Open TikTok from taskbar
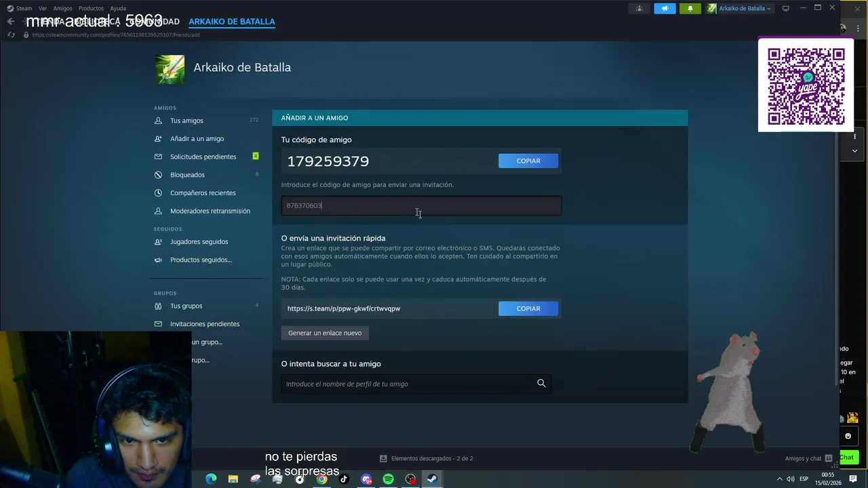Viewport: 868px width, 488px height. tap(344, 479)
